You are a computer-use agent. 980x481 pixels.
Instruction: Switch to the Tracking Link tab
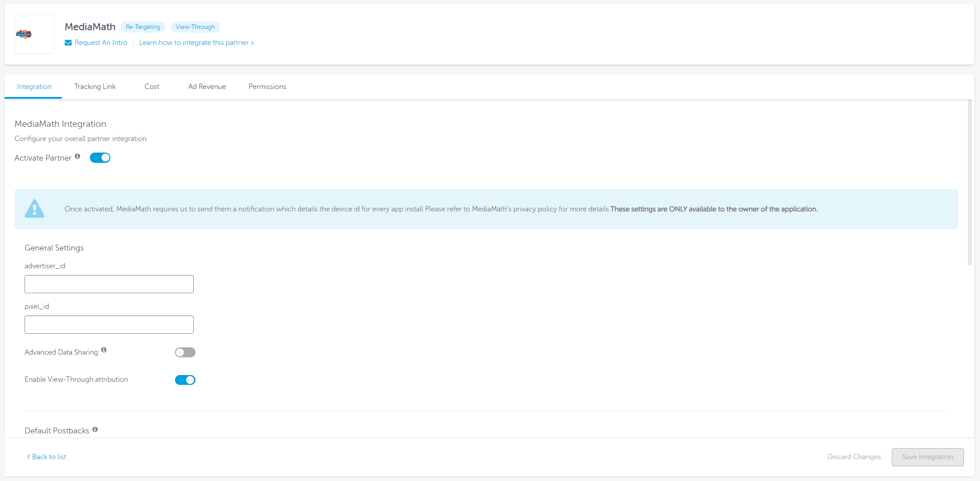(x=95, y=87)
